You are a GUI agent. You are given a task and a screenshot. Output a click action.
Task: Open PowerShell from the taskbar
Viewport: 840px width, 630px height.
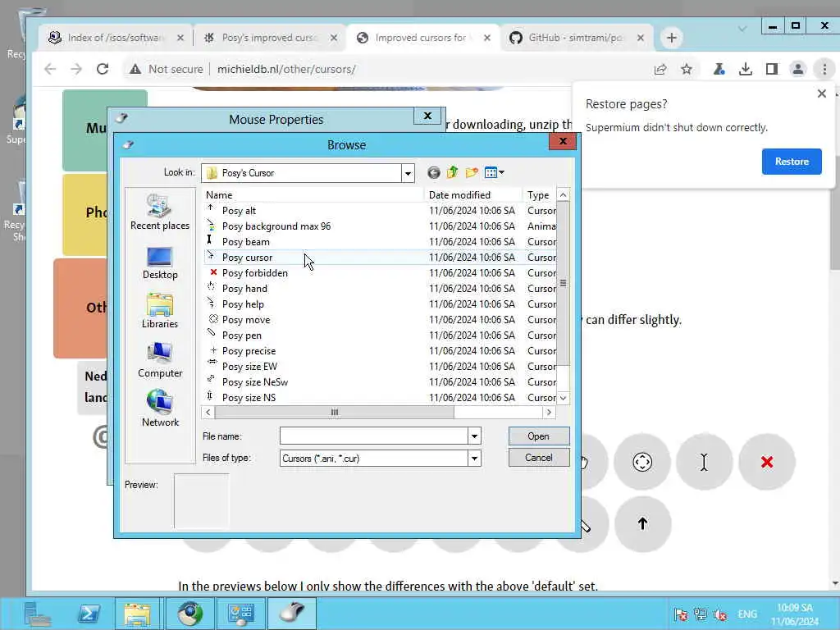[89, 614]
